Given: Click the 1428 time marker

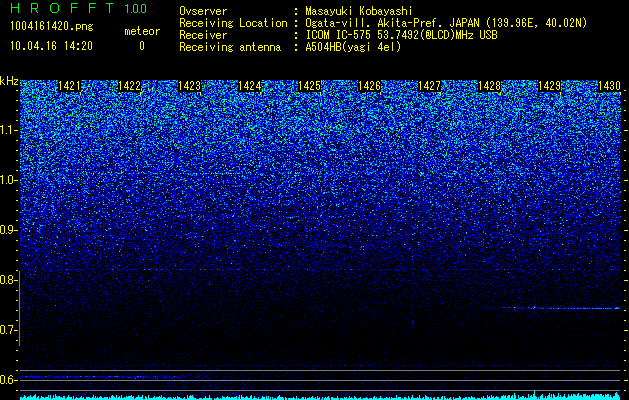Looking at the screenshot, I should (489, 86).
